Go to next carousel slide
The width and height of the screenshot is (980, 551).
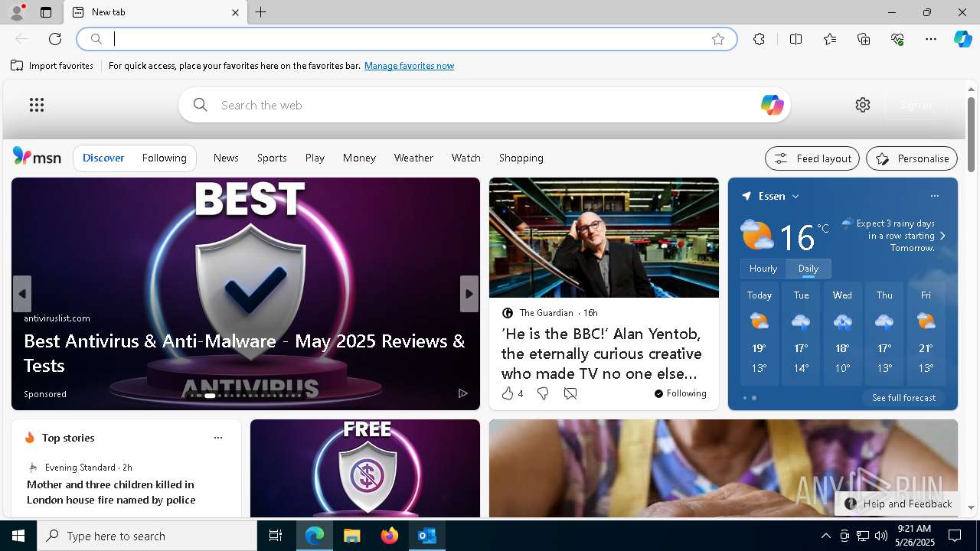469,294
